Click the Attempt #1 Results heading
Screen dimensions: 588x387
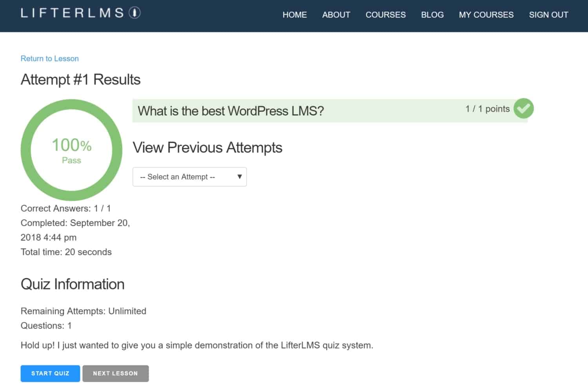[80, 80]
